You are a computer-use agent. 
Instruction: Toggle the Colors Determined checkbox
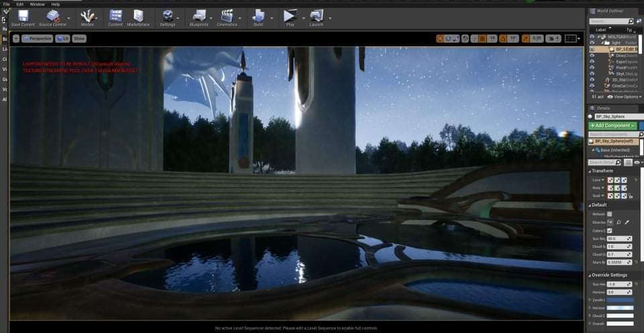pos(609,230)
